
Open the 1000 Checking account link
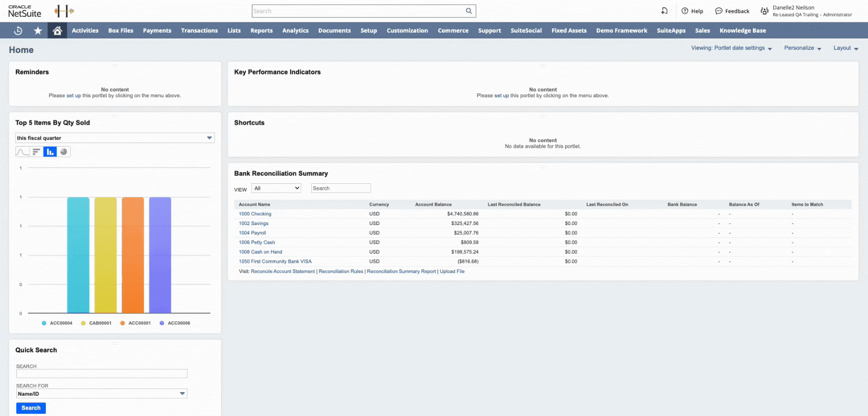click(255, 214)
